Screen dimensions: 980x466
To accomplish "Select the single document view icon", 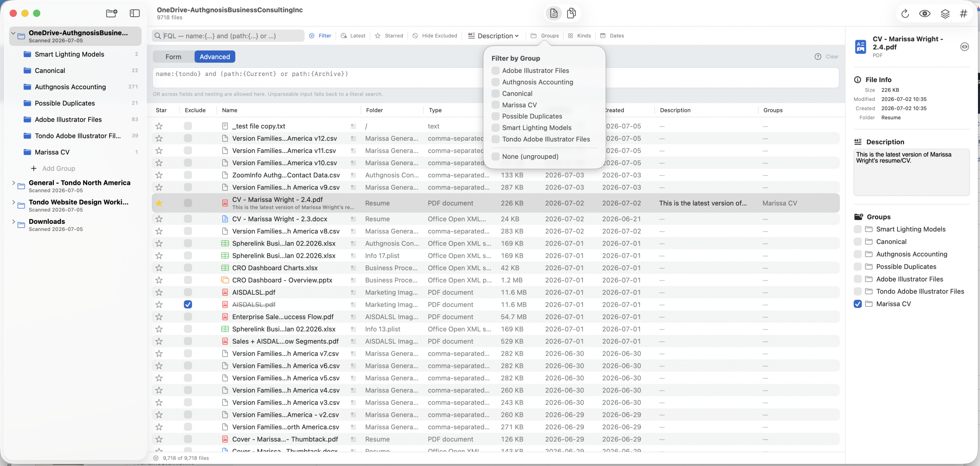I will [x=554, y=13].
